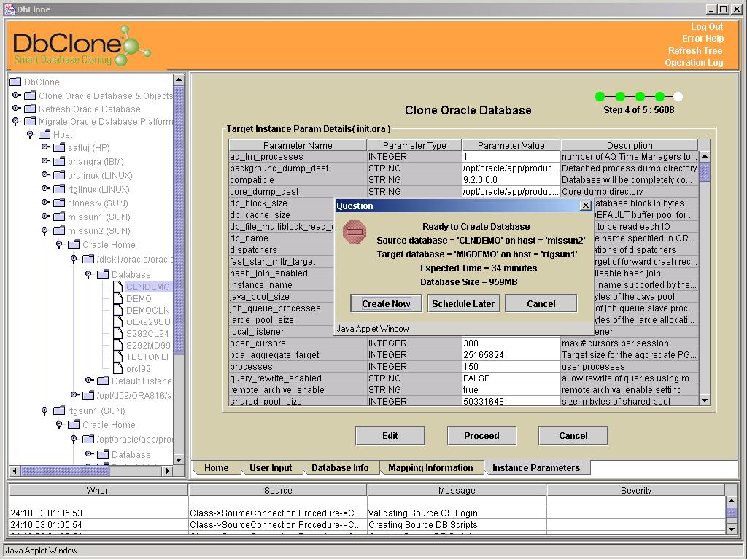This screenshot has width=747, height=560.
Task: Expand the satluj (HP) host node
Action: (45, 147)
